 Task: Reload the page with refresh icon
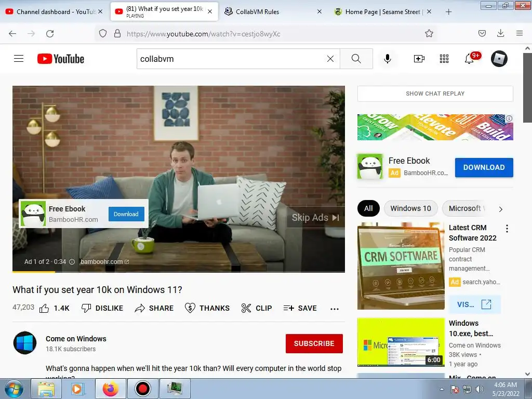tap(50, 34)
